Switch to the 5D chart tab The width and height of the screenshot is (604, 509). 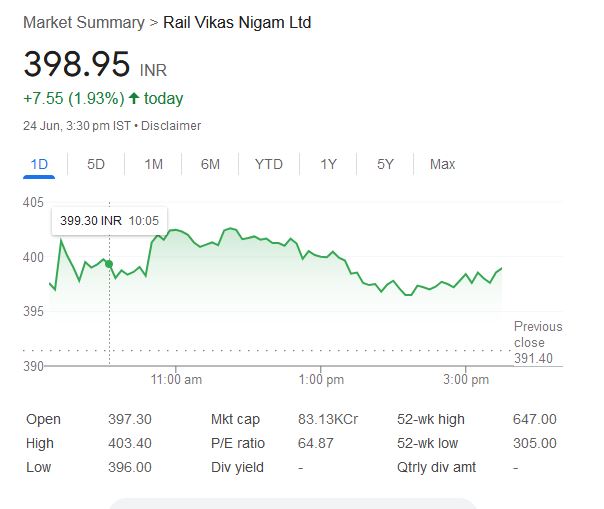[x=96, y=164]
